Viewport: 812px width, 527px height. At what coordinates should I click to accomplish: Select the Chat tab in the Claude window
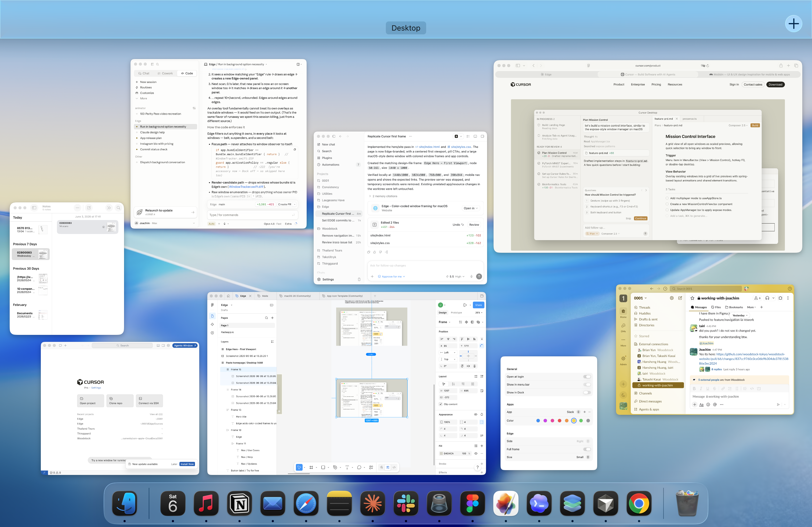coord(143,73)
